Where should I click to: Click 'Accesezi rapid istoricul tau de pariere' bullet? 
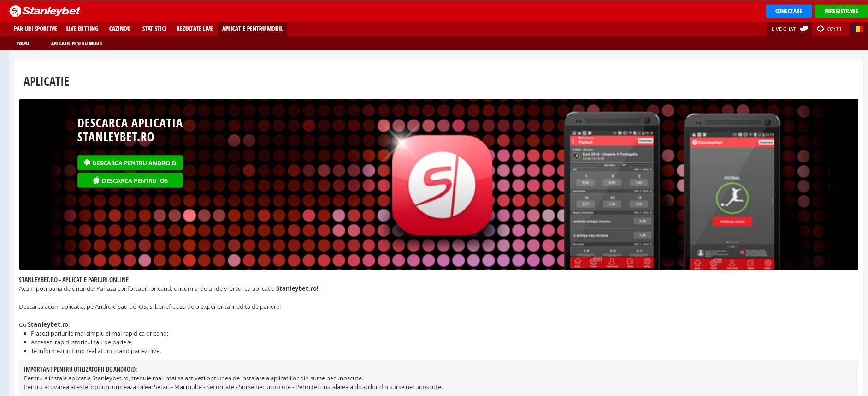[82, 342]
